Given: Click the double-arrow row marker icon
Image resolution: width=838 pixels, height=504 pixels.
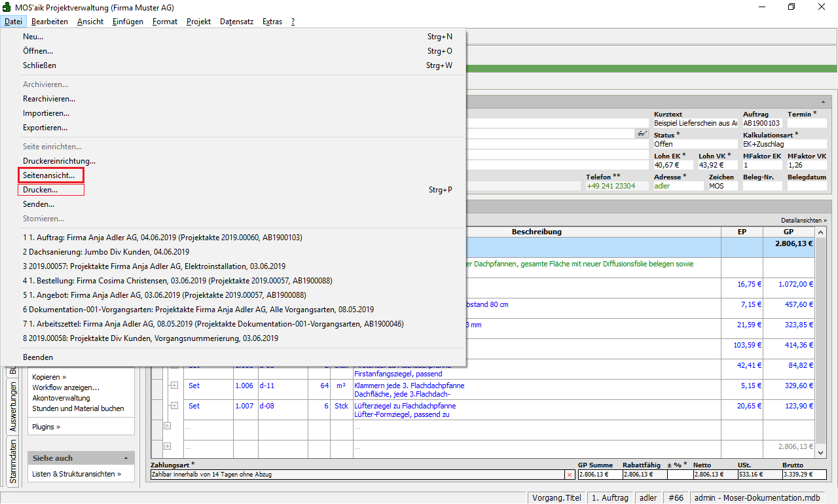Looking at the screenshot, I should pos(167,425).
